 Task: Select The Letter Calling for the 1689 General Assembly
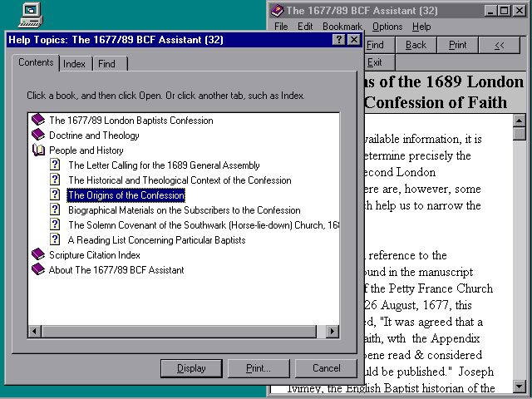tap(164, 165)
